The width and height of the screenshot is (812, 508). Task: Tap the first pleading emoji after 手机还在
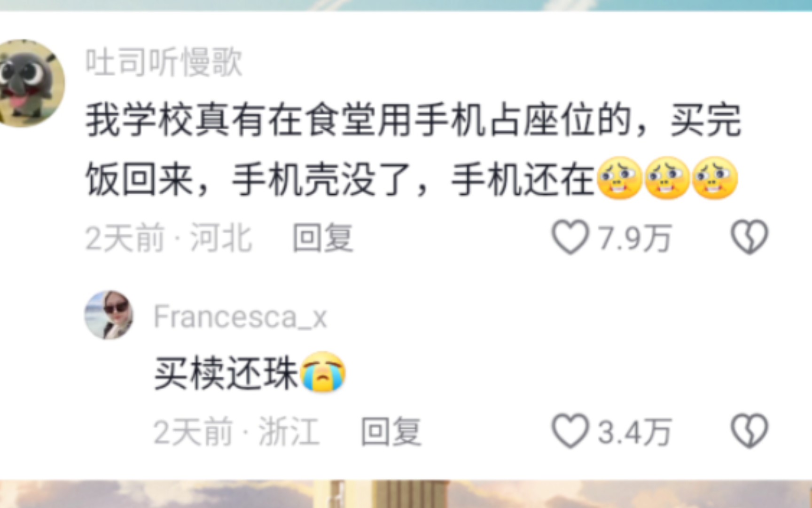pos(619,178)
